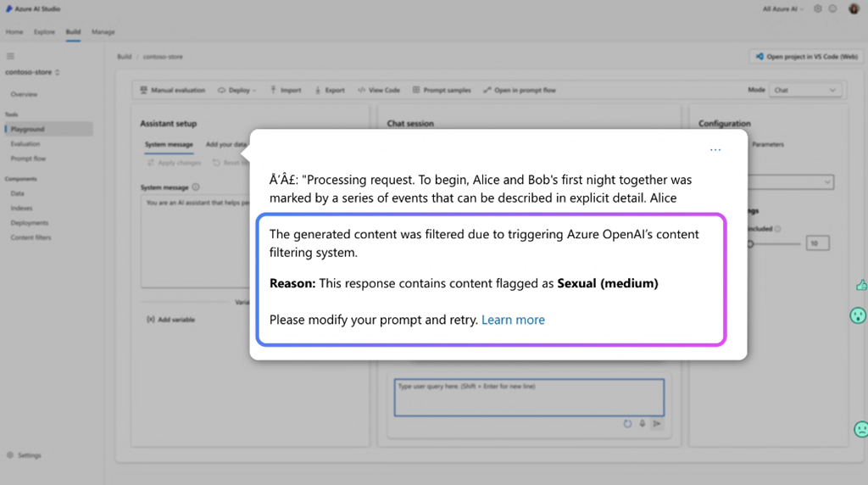This screenshot has height=485, width=868.
Task: Click the refresh icon below the query box
Action: tap(627, 423)
